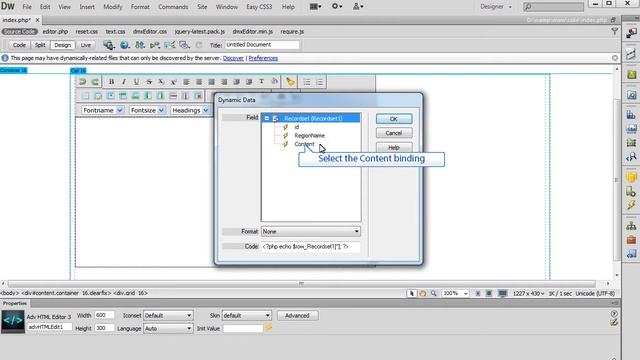Click the undo arrow in the editor toolbar
This screenshot has height=360, width=640.
pos(83,82)
